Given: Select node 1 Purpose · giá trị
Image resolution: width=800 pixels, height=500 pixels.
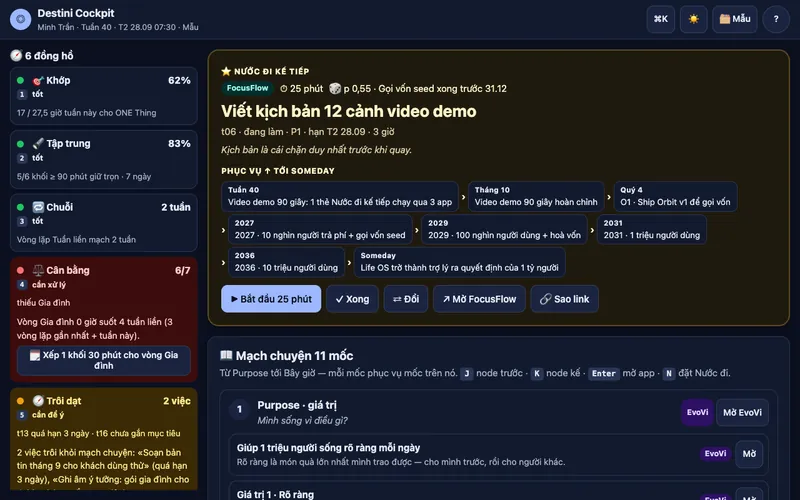Looking at the screenshot, I should [297, 405].
